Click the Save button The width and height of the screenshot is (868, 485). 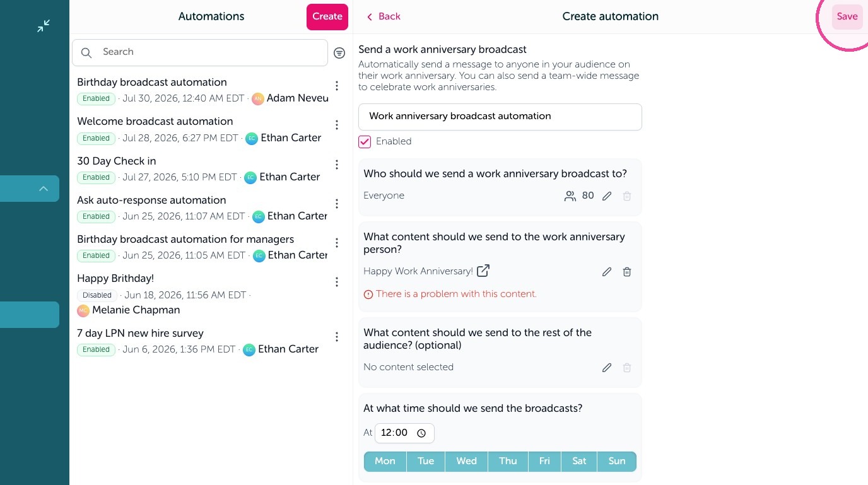click(x=847, y=17)
